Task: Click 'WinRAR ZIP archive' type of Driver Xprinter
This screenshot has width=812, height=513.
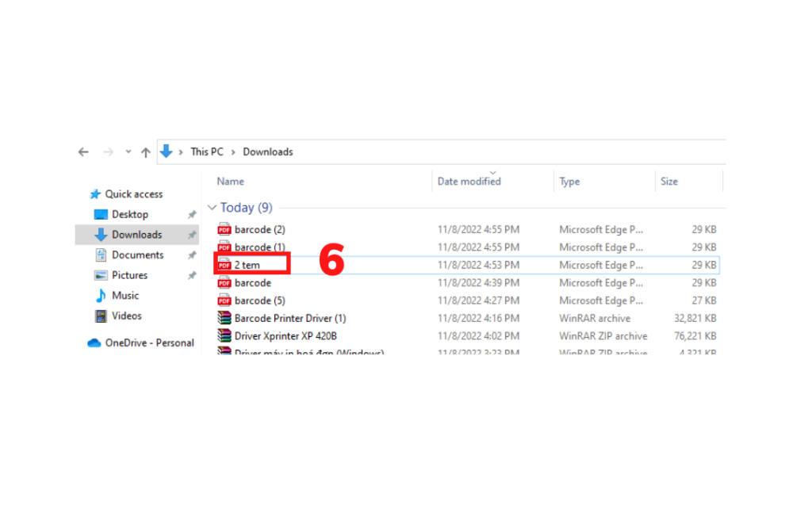Action: click(603, 336)
